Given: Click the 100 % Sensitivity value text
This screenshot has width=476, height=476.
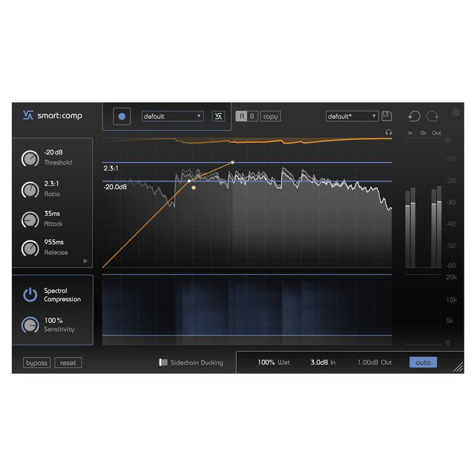Looking at the screenshot, I should [53, 320].
